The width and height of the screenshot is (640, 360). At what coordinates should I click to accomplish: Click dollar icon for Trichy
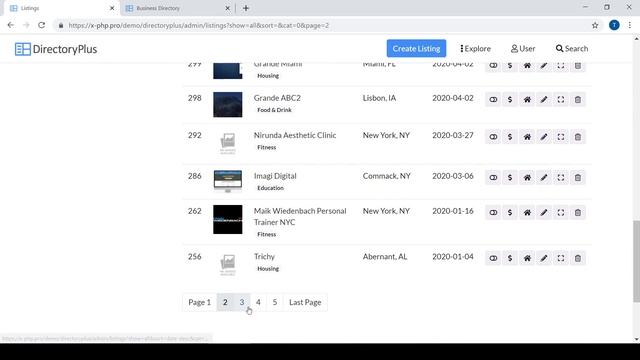[x=510, y=258]
